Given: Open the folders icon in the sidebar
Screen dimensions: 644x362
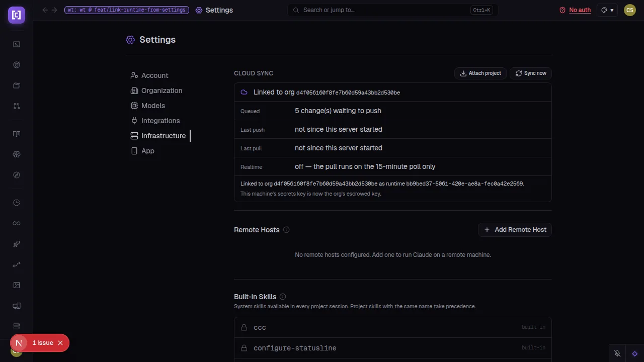Looking at the screenshot, I should point(17,85).
